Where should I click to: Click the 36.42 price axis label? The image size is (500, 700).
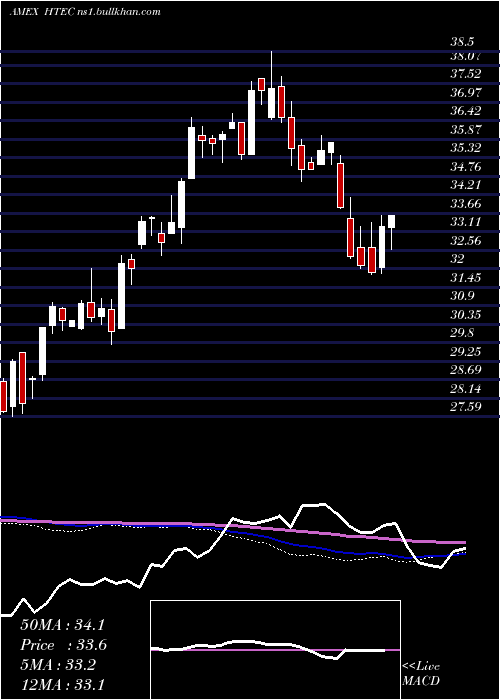(465, 111)
